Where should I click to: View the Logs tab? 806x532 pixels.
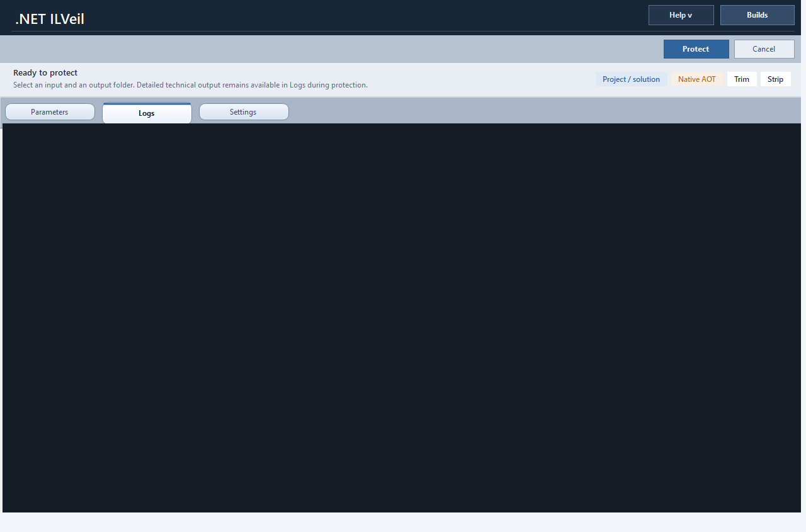click(147, 113)
